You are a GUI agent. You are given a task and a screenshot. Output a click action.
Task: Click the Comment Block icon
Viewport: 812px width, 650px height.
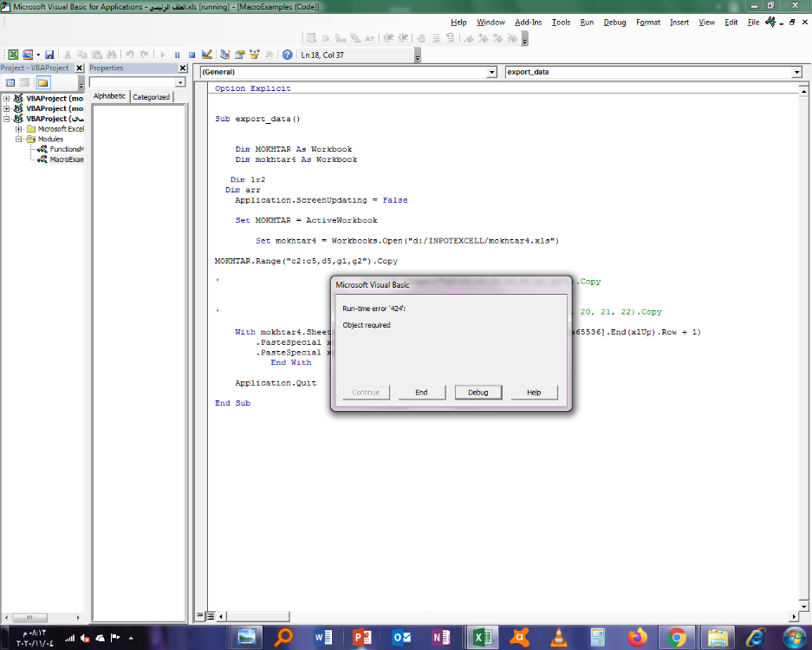click(x=436, y=38)
